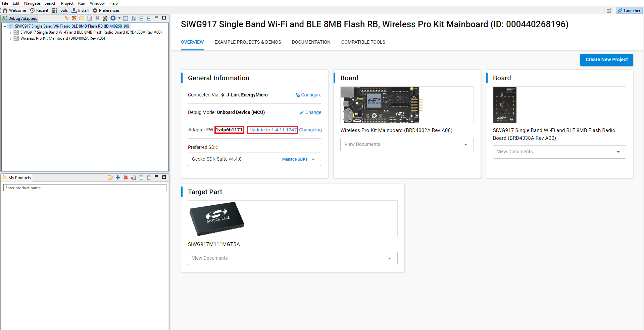Expand the BRD4338A Radio Board tree node
The image size is (644, 330).
point(11,33)
